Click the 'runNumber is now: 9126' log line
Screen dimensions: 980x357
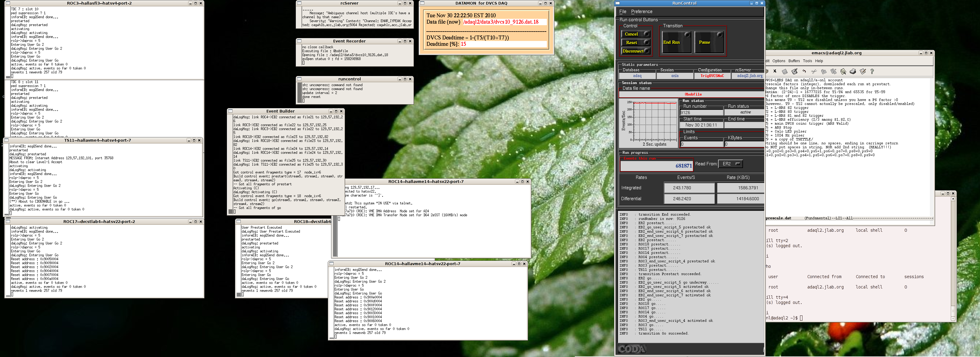click(x=662, y=219)
